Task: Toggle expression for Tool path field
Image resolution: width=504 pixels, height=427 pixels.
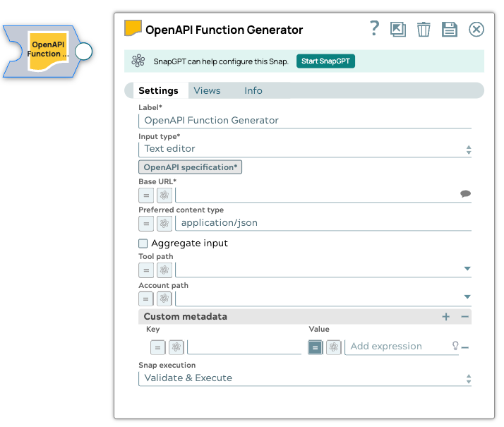Action: tap(146, 270)
